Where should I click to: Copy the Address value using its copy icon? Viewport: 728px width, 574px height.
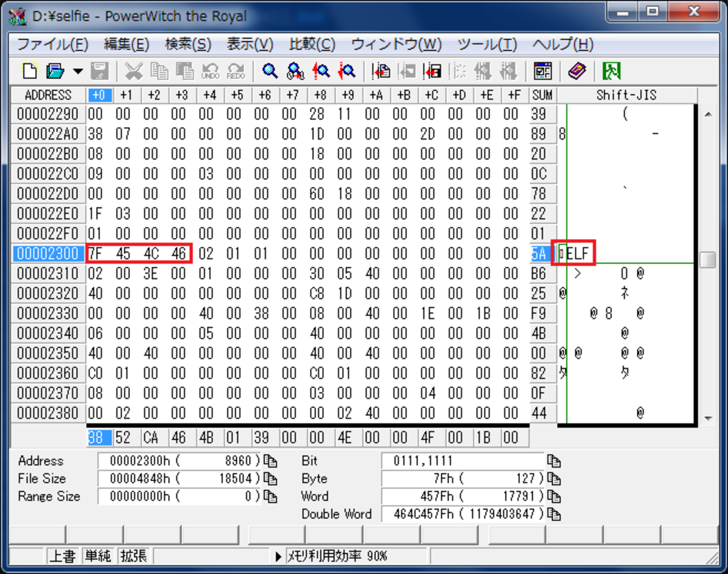pos(270,461)
